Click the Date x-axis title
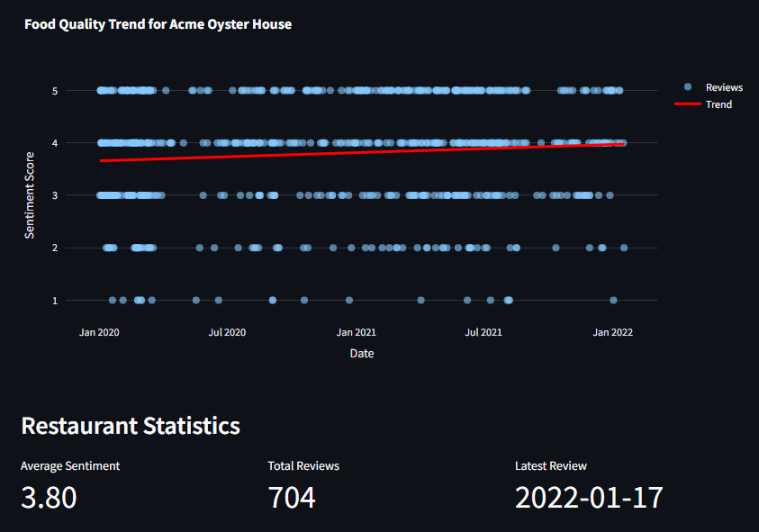This screenshot has height=532, width=759. tap(362, 354)
